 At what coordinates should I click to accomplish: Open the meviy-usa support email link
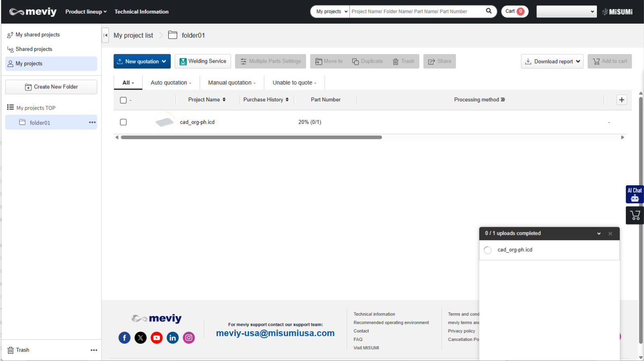click(x=275, y=333)
